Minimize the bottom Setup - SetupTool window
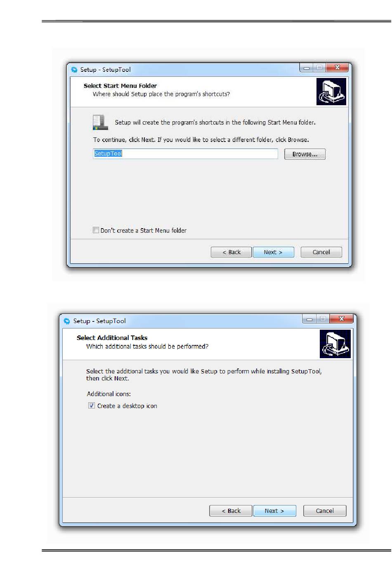The image size is (392, 569). (x=309, y=319)
